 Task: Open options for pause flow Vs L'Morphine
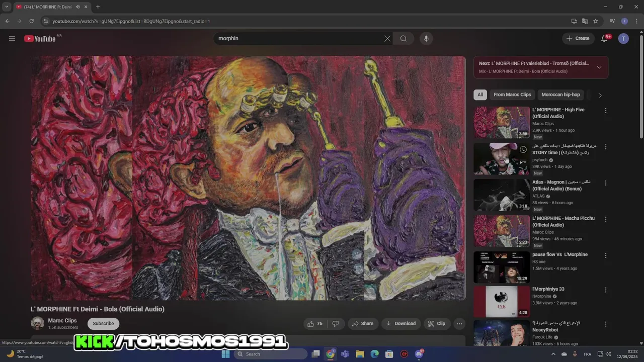(x=606, y=255)
